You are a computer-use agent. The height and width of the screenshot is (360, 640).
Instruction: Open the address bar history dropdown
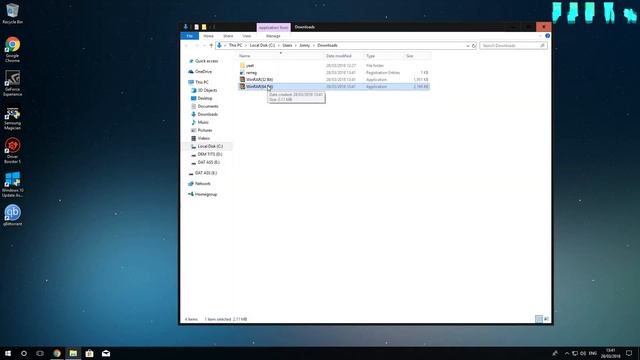point(468,46)
